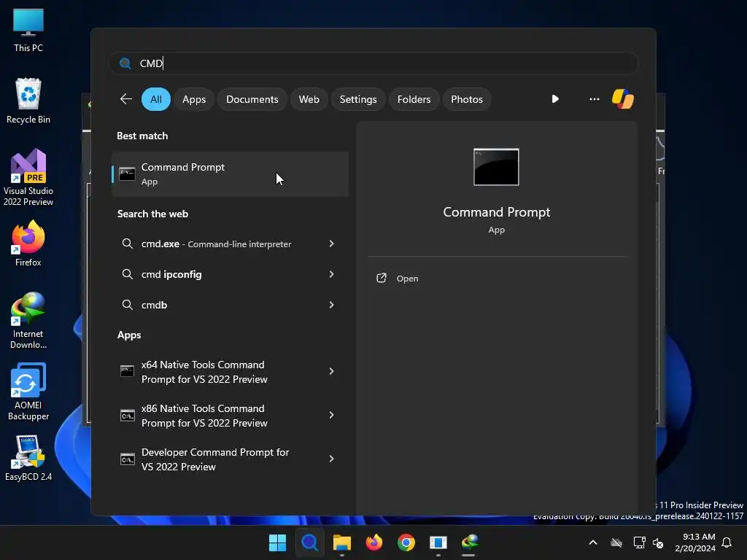Open the Firefox desktop shortcut
This screenshot has width=747, height=560.
[x=28, y=244]
